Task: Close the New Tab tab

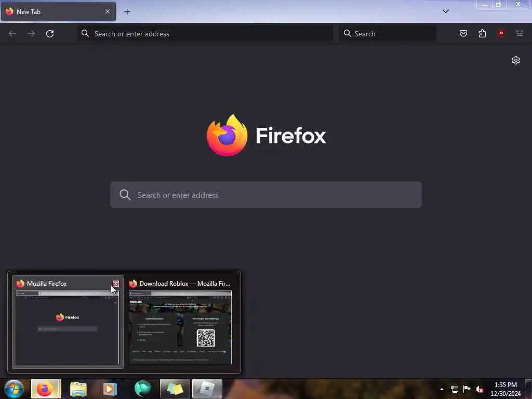Action: (x=108, y=11)
